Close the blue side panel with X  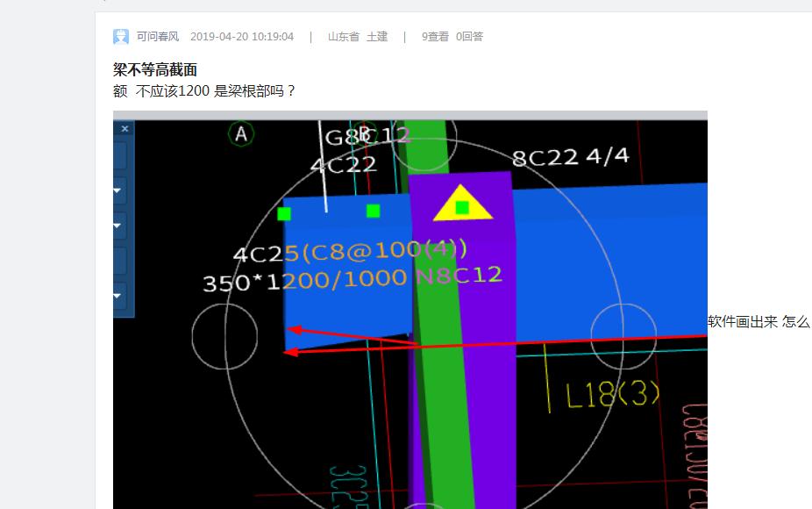click(x=125, y=128)
